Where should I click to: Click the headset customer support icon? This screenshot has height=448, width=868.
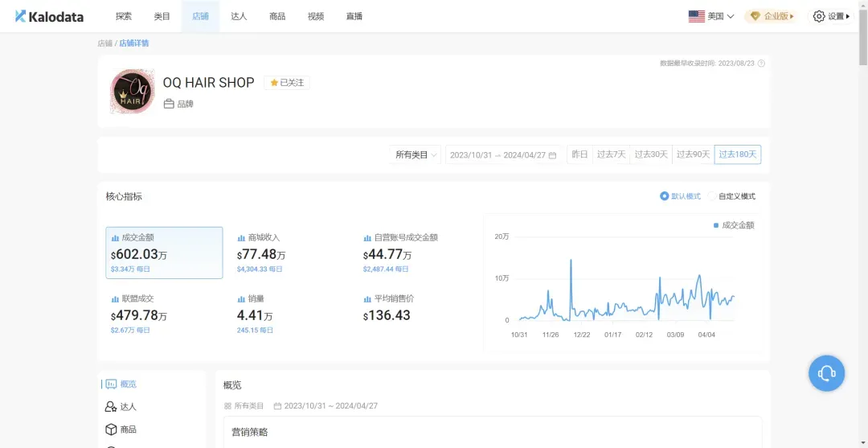[826, 373]
